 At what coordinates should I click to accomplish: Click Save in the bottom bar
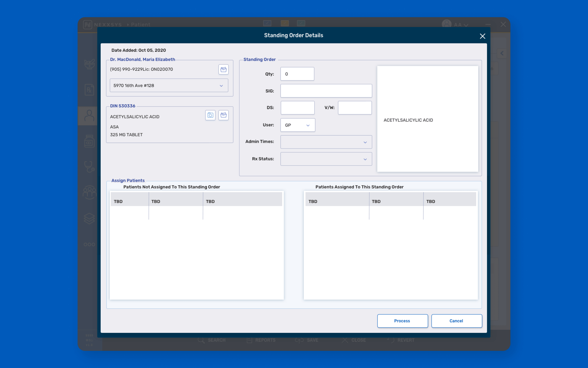307,340
